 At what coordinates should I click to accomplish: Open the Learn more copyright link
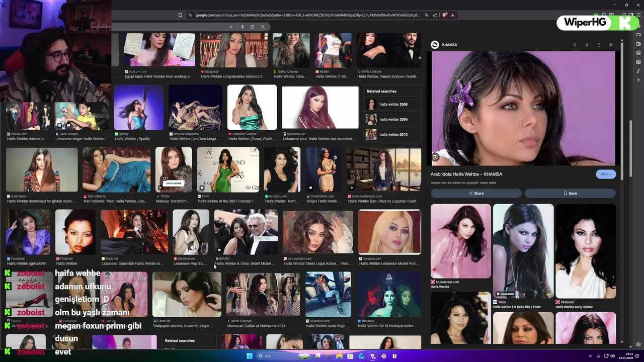pyautogui.click(x=488, y=183)
